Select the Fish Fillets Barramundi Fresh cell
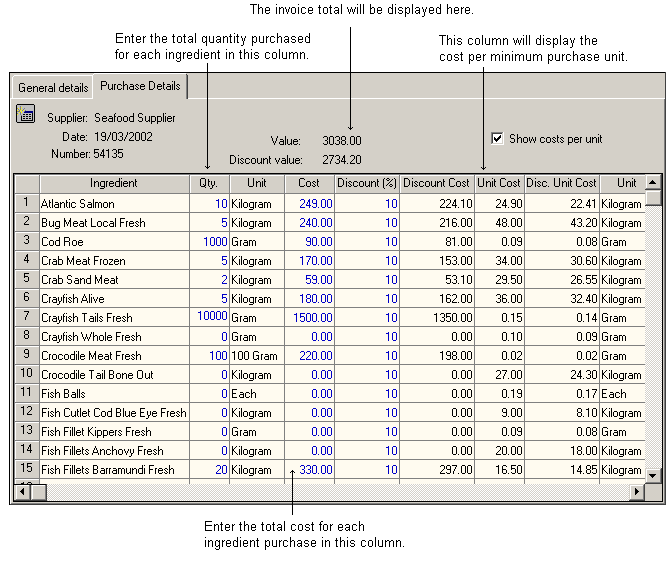 point(114,470)
